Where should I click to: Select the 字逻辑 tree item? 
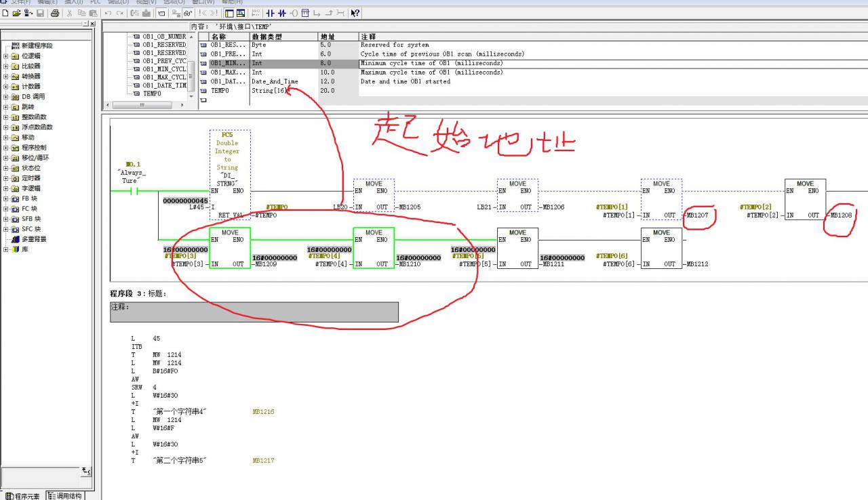[31, 188]
